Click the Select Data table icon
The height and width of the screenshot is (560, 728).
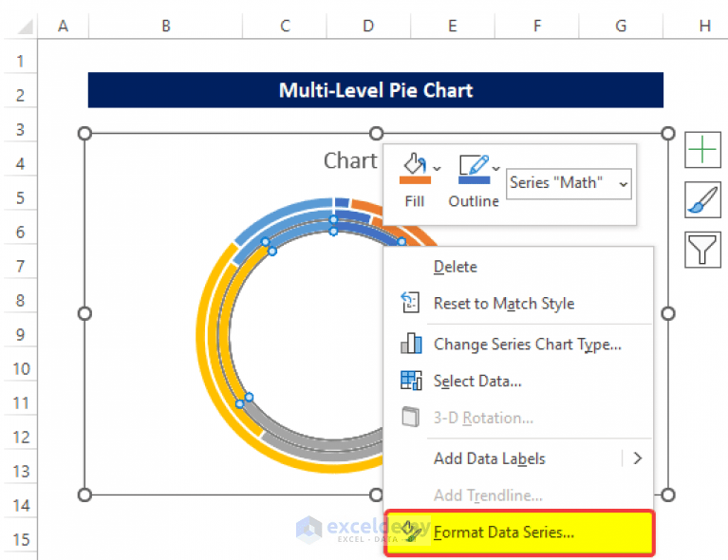point(411,381)
